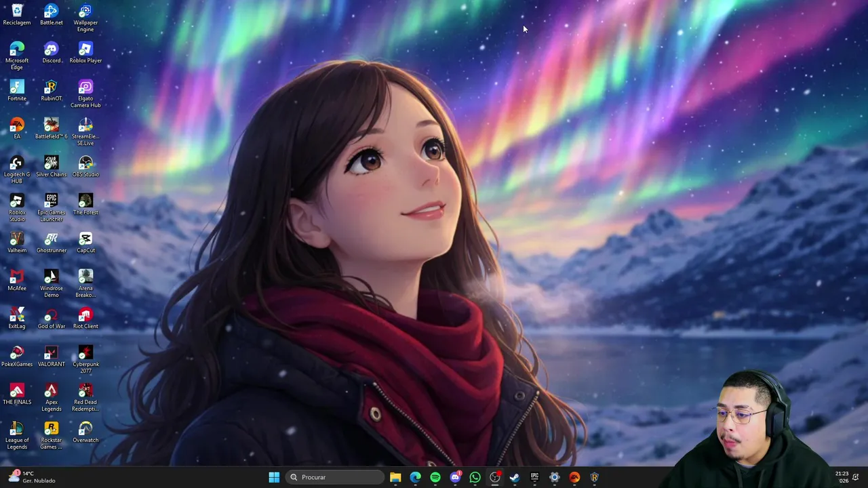The height and width of the screenshot is (488, 868).
Task: Select the StreamElements SE.Live desktop icon
Action: click(85, 132)
